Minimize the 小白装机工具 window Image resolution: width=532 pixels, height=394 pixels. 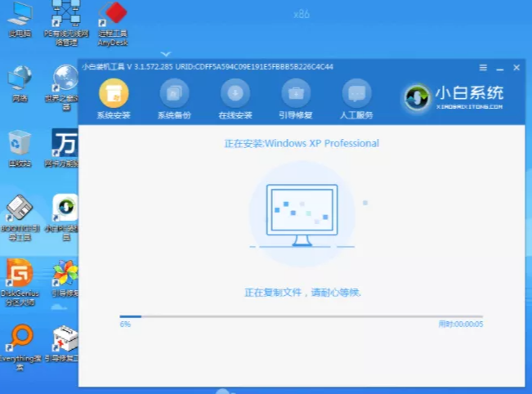click(500, 69)
